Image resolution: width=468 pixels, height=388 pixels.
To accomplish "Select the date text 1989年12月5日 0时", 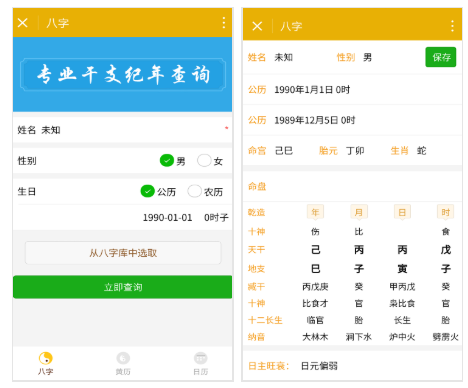I will click(315, 120).
